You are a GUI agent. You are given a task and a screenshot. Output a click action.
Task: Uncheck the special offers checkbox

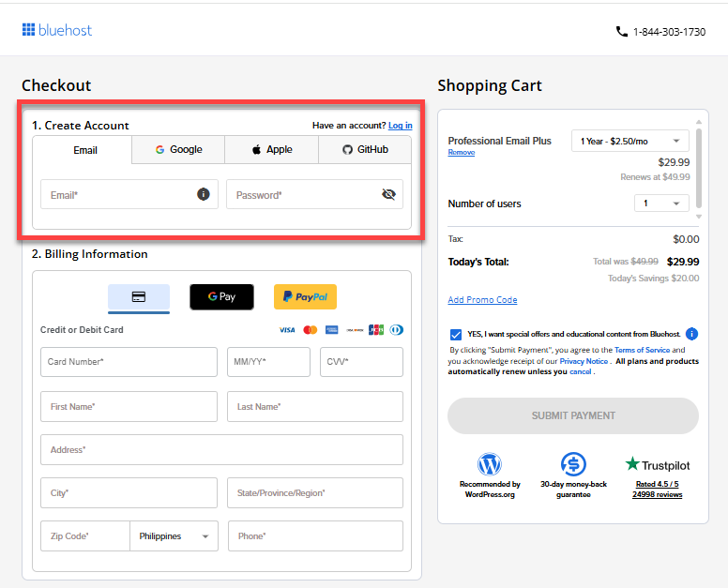[x=456, y=334]
